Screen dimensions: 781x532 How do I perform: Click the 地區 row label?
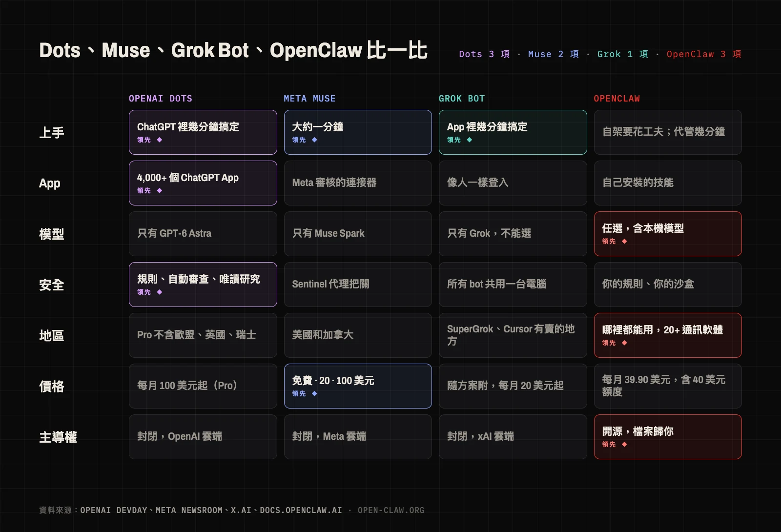52,336
